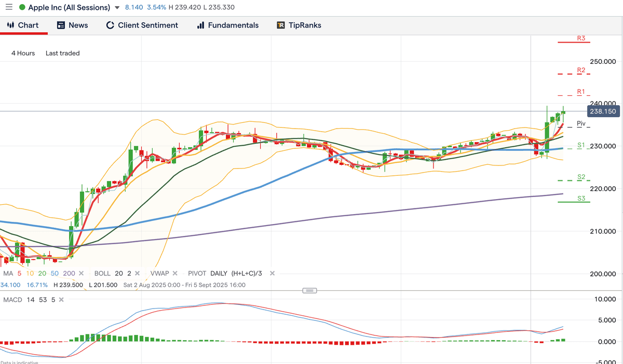This screenshot has width=623, height=364.
Task: Open the Last traded price type selector
Action: tap(63, 53)
